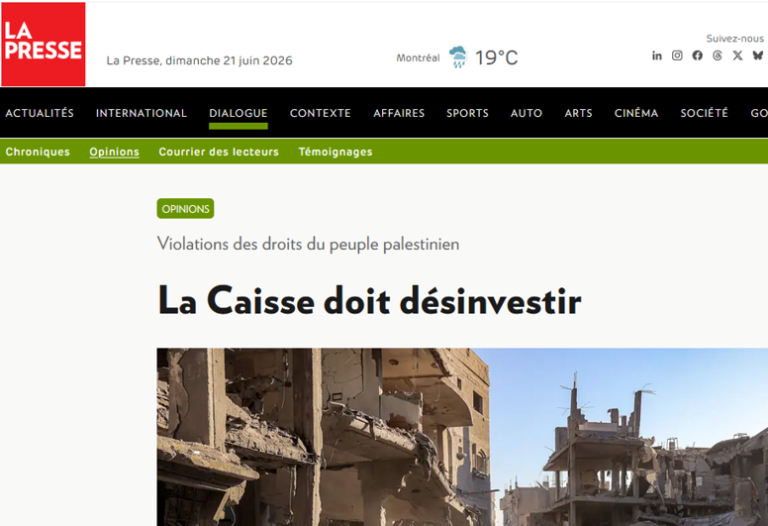
Task: Open La Presse LinkedIn page icon
Action: (657, 56)
